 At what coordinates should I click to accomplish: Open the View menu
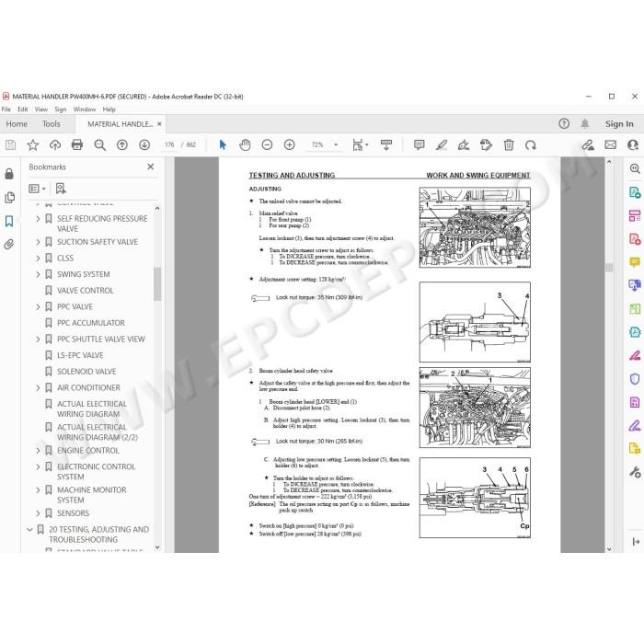point(41,109)
